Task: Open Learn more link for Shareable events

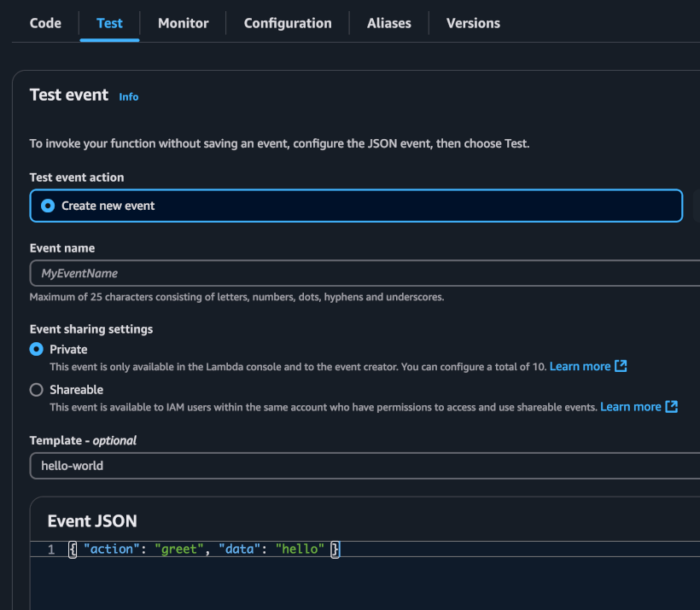Action: coord(630,407)
